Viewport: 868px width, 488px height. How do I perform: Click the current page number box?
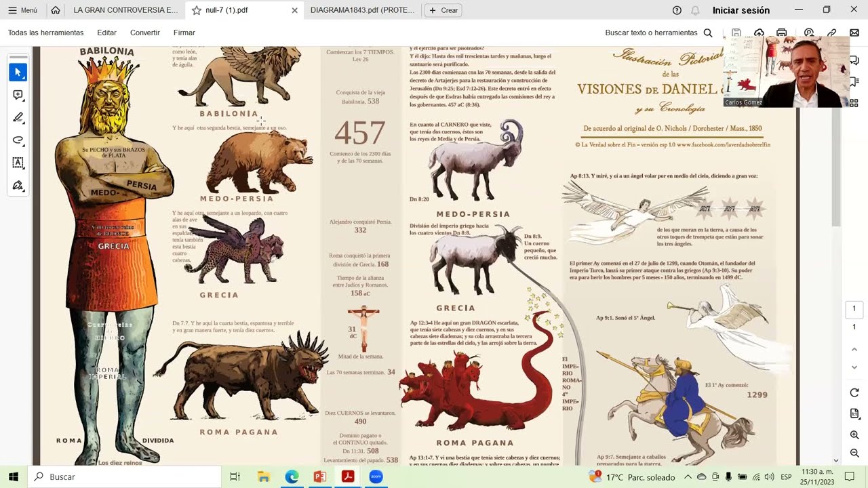854,309
